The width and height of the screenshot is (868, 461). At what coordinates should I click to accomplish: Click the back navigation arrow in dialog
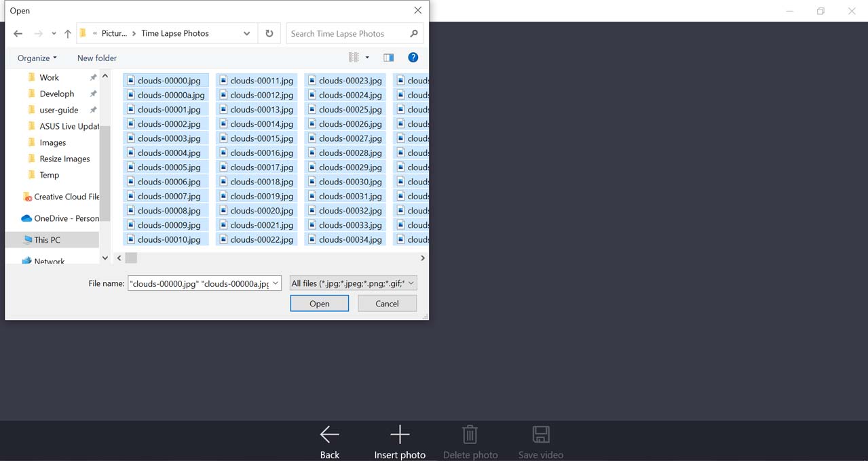[18, 33]
